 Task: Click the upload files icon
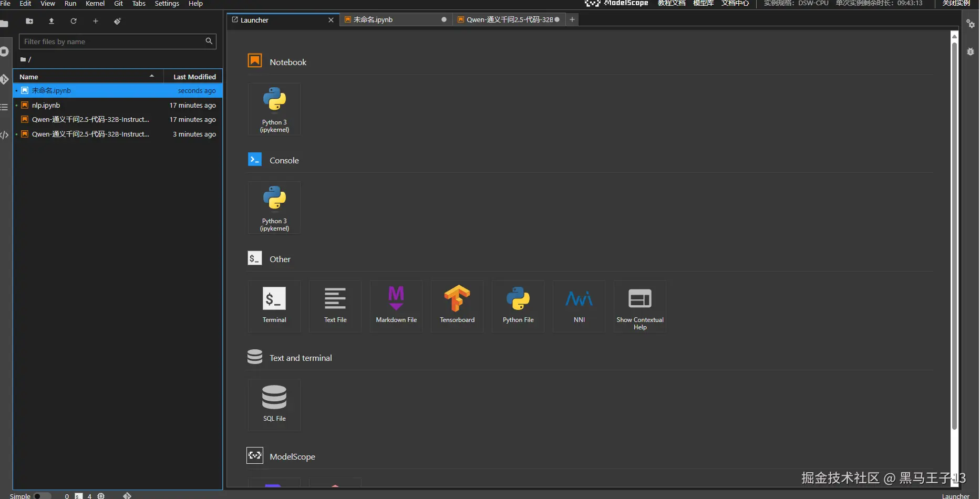[x=51, y=21]
